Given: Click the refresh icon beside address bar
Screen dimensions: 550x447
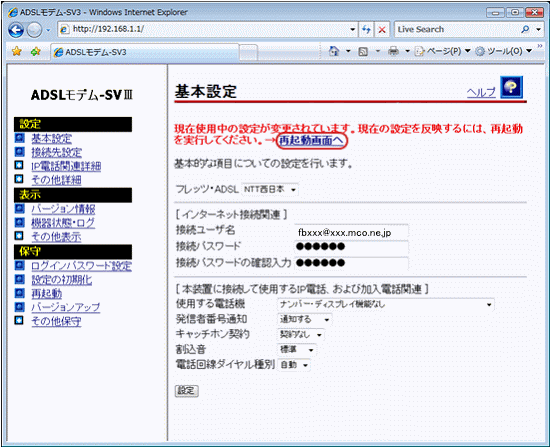Looking at the screenshot, I should click(366, 29).
